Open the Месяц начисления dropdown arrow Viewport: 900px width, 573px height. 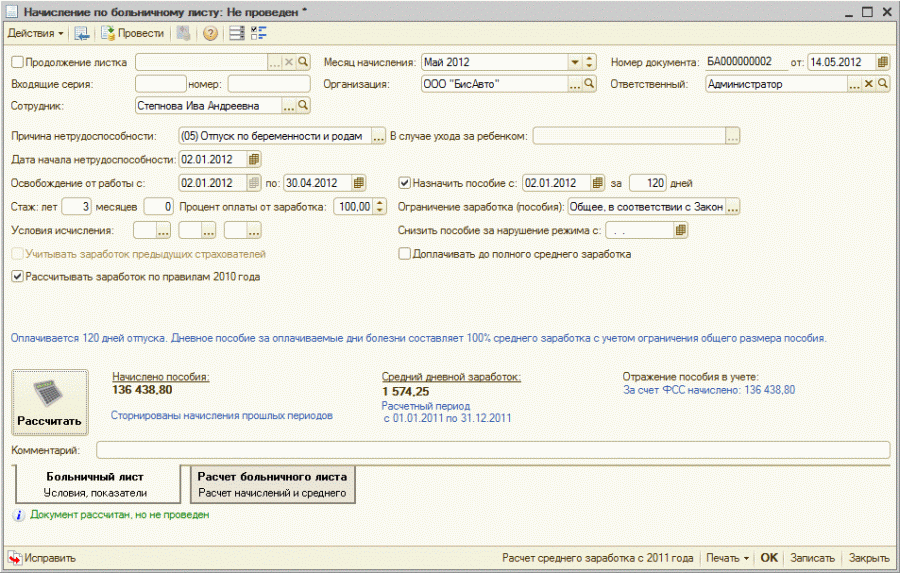pyautogui.click(x=575, y=62)
